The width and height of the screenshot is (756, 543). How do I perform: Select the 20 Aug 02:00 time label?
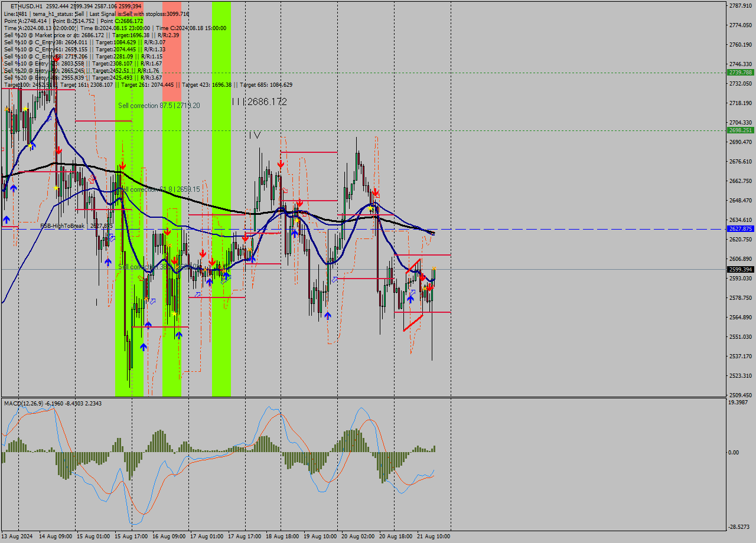[x=358, y=537]
